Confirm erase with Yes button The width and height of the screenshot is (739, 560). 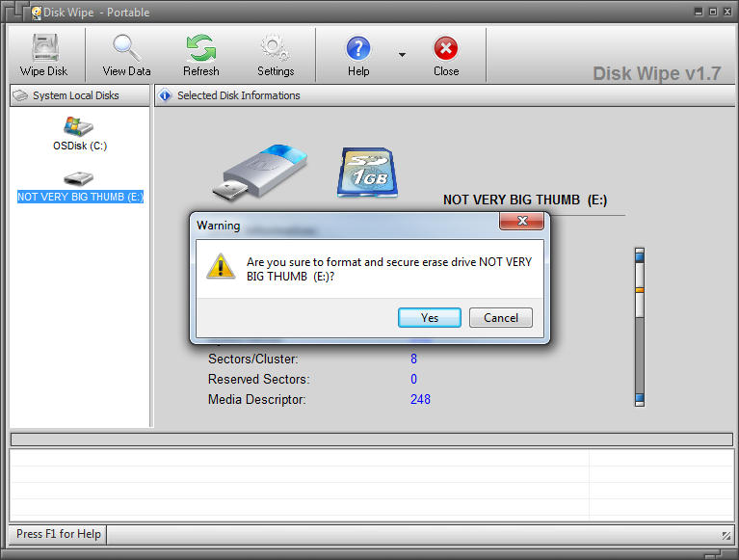click(430, 318)
